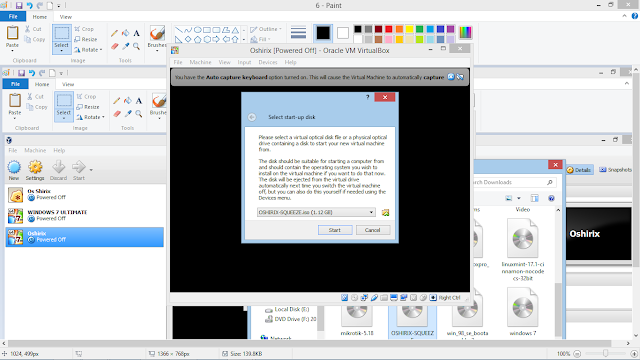
Task: Select the Text tool in the top Paint ribbon
Action: (x=137, y=33)
